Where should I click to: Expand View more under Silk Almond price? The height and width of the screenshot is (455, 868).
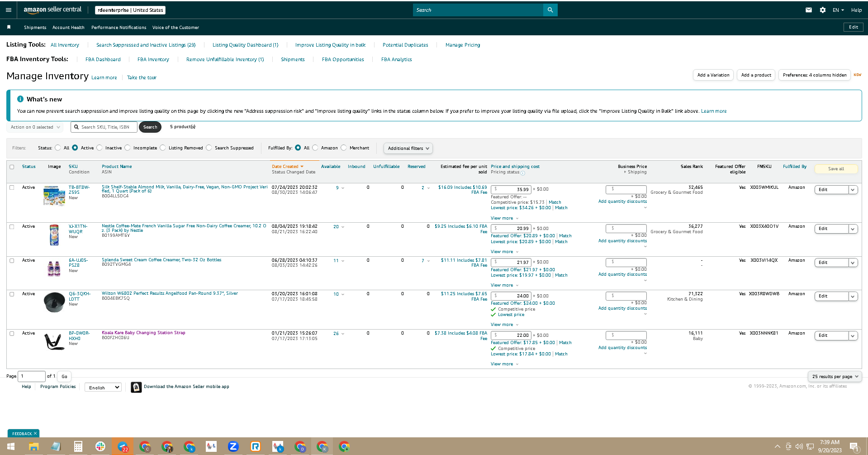tap(504, 218)
